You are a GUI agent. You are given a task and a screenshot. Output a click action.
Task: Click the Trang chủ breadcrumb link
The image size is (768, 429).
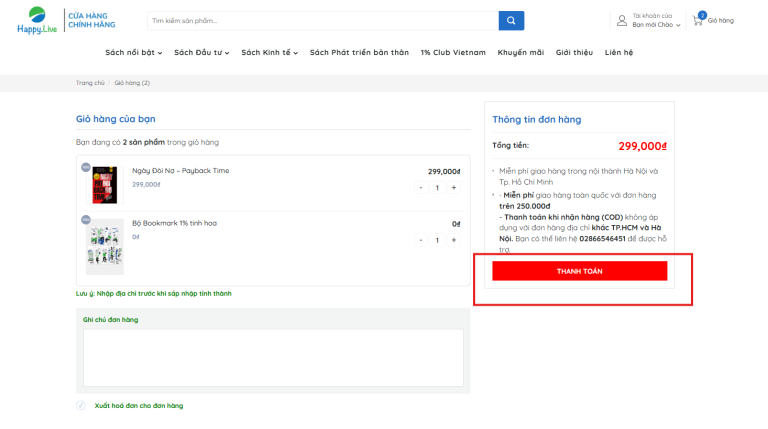pyautogui.click(x=90, y=82)
